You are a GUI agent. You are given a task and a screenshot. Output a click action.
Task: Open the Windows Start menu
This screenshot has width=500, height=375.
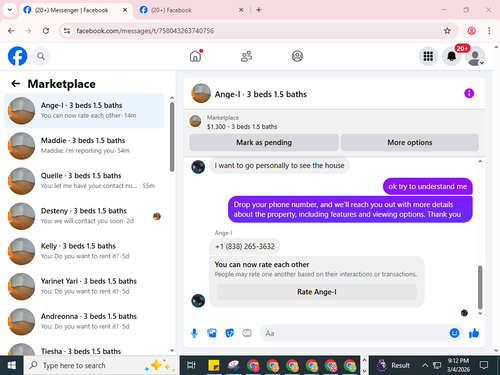12,366
